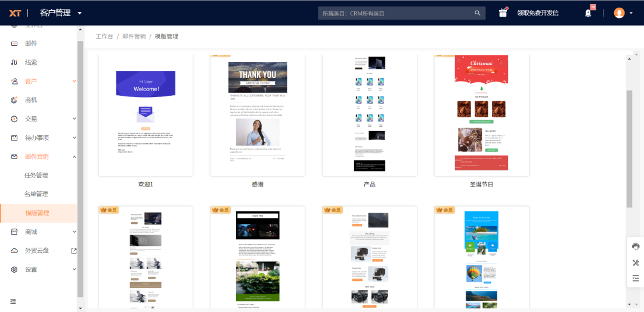Open the customer service headset icon
The width and height of the screenshot is (644, 312).
636,246
